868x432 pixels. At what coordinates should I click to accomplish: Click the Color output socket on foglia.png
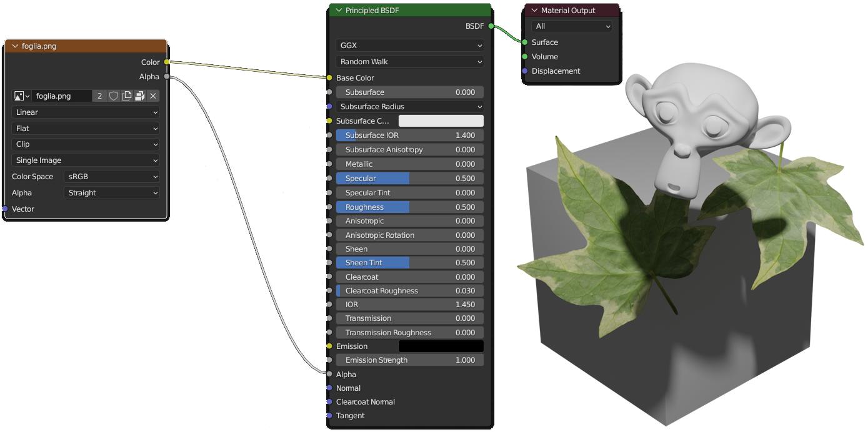click(x=167, y=62)
